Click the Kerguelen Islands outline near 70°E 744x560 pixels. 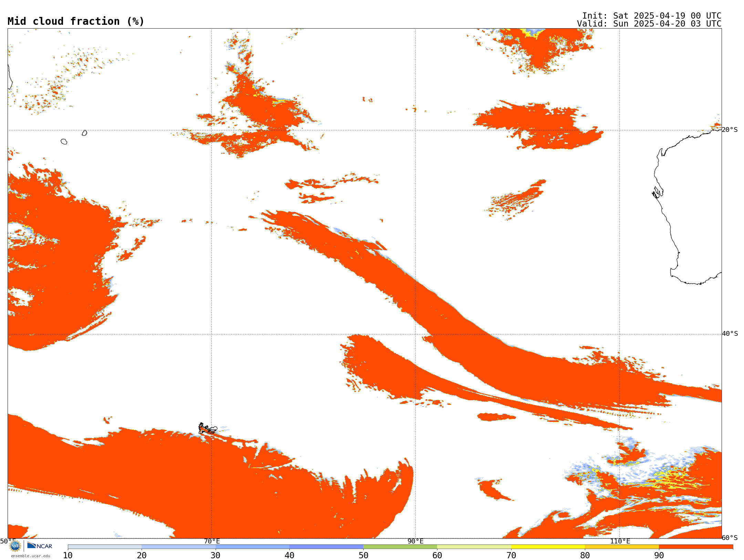point(207,429)
